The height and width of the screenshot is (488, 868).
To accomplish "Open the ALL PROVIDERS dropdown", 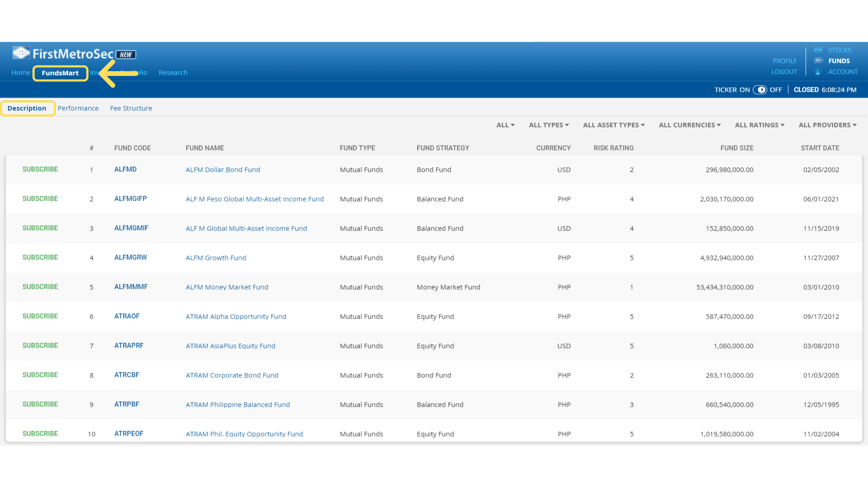I will 827,125.
